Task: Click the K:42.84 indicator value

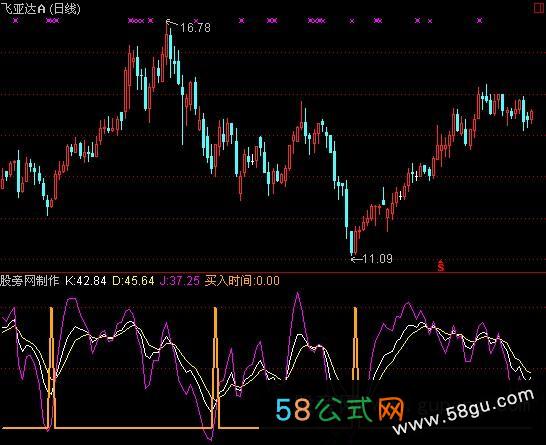Action: click(x=86, y=281)
